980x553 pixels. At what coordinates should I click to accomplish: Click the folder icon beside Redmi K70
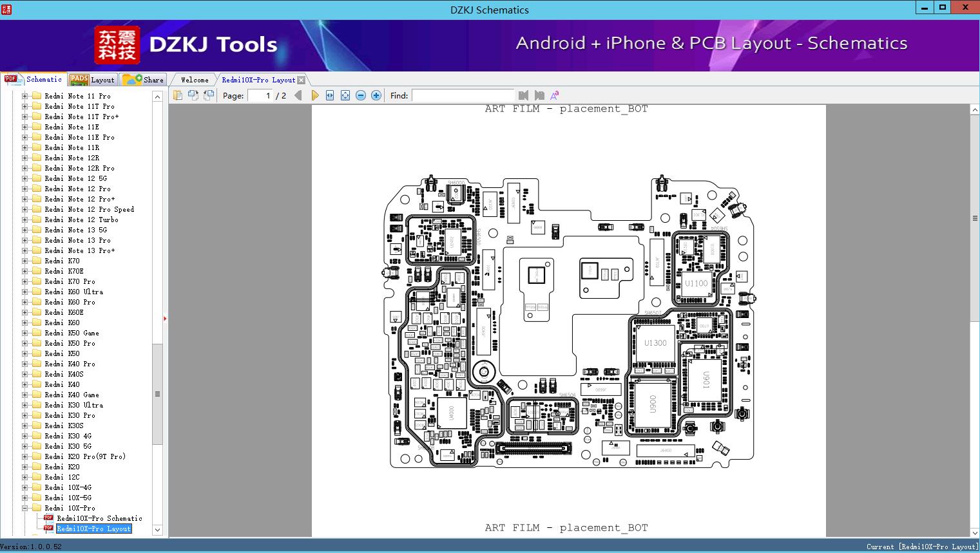click(37, 261)
